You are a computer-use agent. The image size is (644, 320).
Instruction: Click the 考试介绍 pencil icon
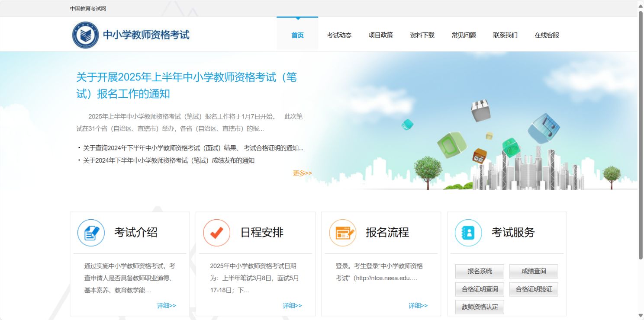point(91,232)
